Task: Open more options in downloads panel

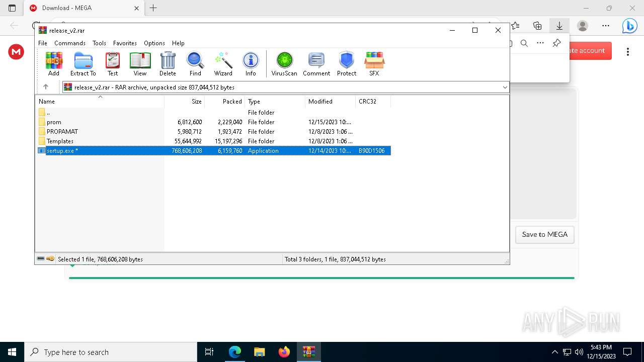Action: click(x=540, y=43)
